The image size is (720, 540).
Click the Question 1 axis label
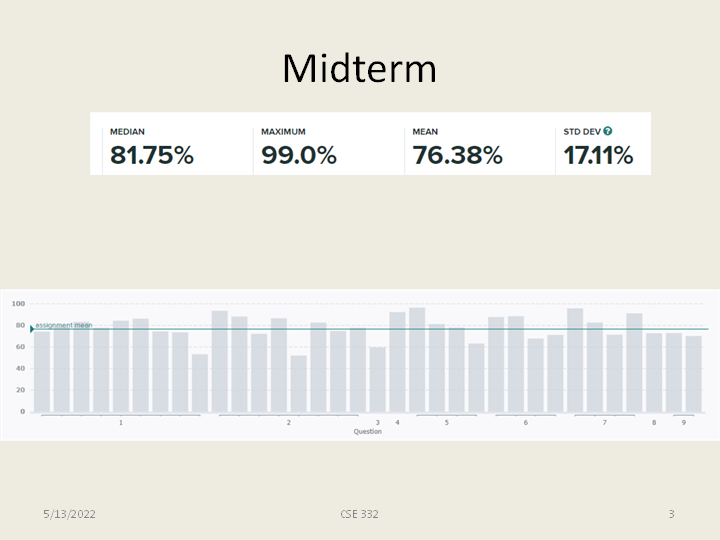coord(121,423)
